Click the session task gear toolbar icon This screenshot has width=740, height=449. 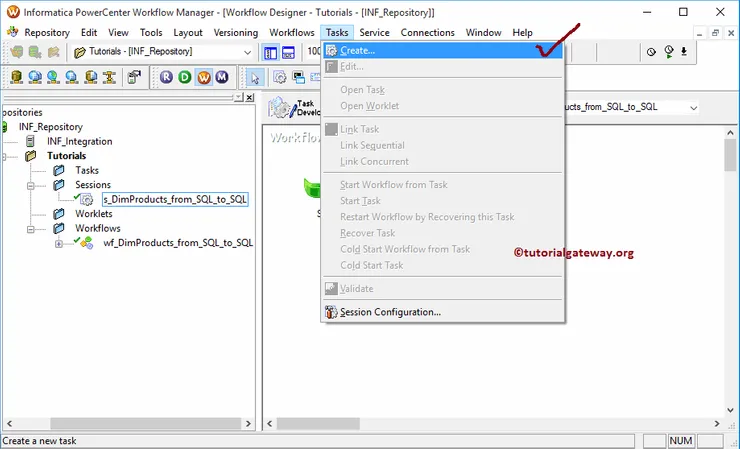tap(280, 77)
